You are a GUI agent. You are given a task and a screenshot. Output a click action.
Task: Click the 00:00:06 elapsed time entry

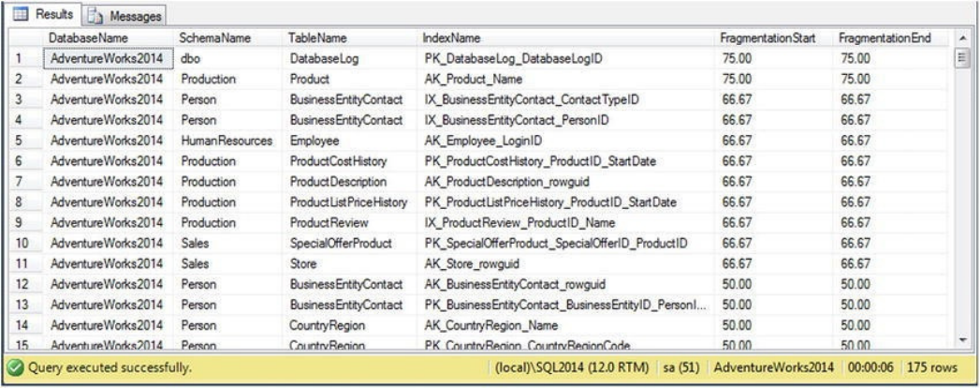[x=871, y=367]
